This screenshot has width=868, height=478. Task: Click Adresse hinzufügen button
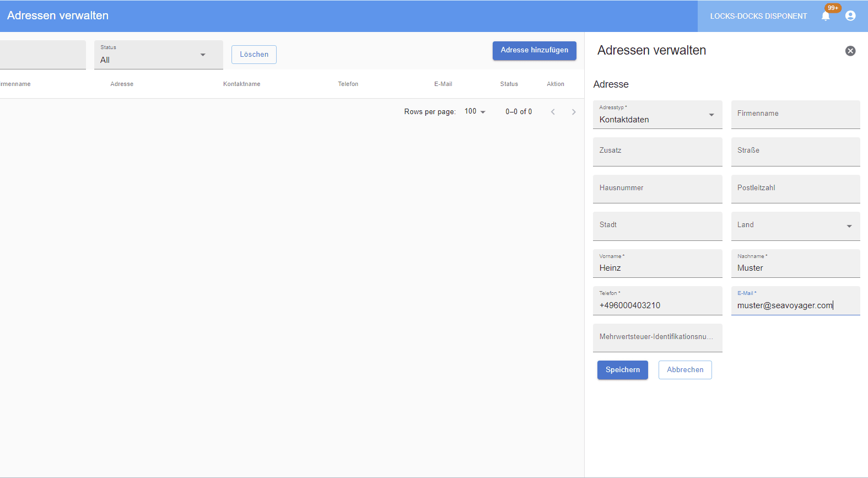tap(535, 50)
